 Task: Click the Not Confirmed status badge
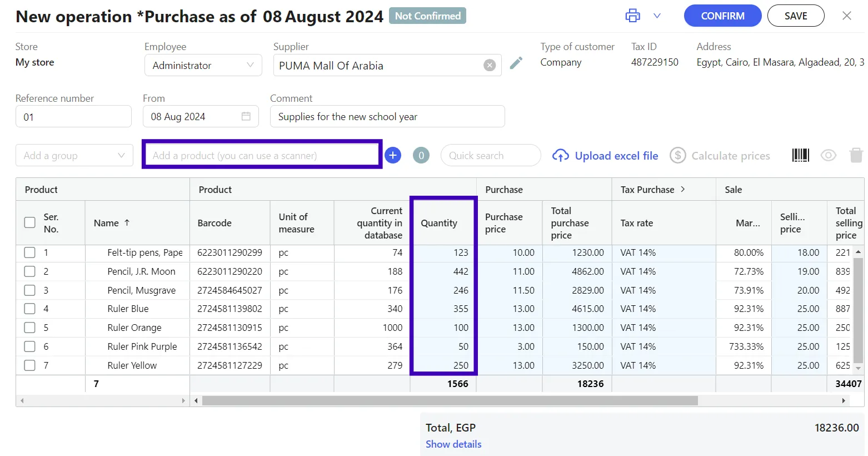pyautogui.click(x=427, y=16)
